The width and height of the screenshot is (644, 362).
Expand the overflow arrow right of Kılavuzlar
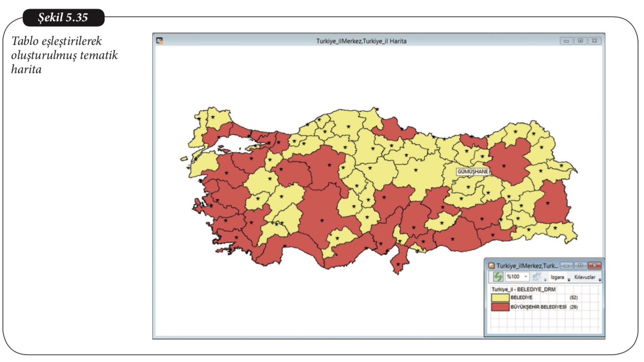(600, 280)
